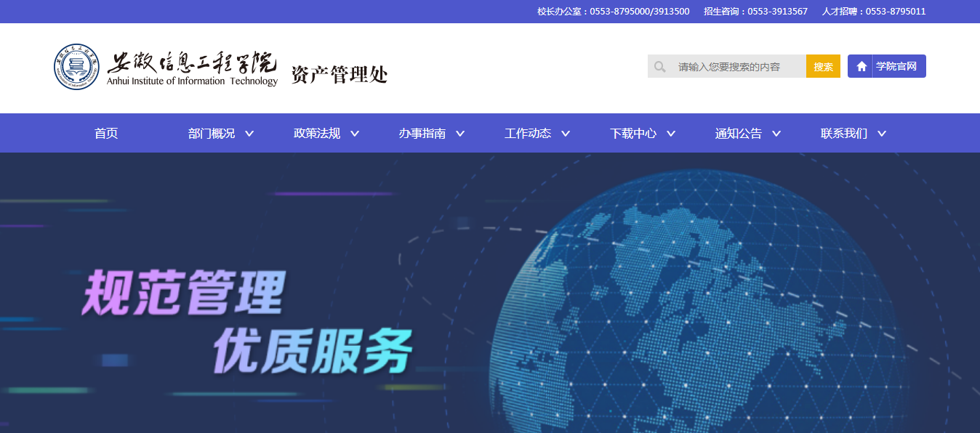Click the magnifying glass search icon
The height and width of the screenshot is (433, 980).
[x=660, y=66]
